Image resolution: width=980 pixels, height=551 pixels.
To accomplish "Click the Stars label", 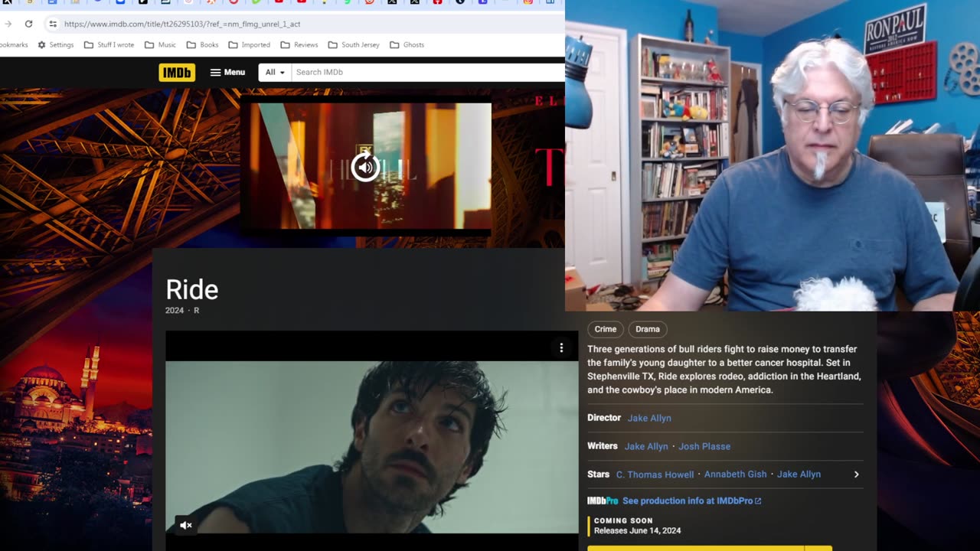I will coord(598,474).
